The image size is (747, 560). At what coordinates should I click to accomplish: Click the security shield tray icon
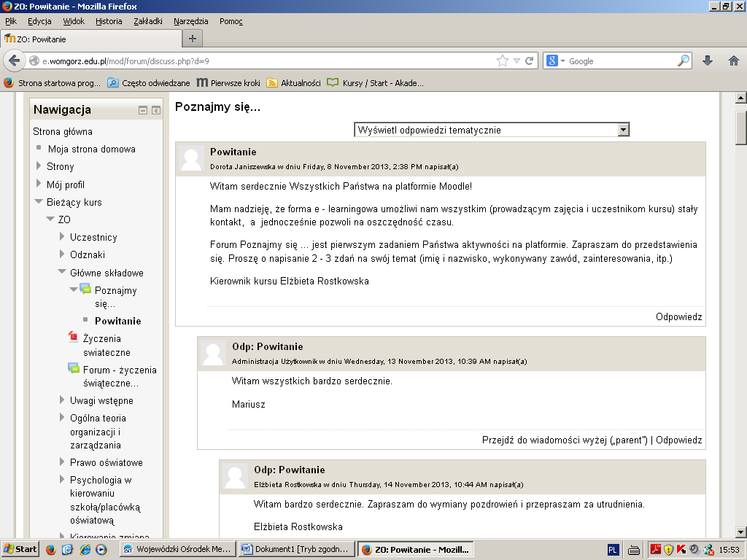coord(668,550)
